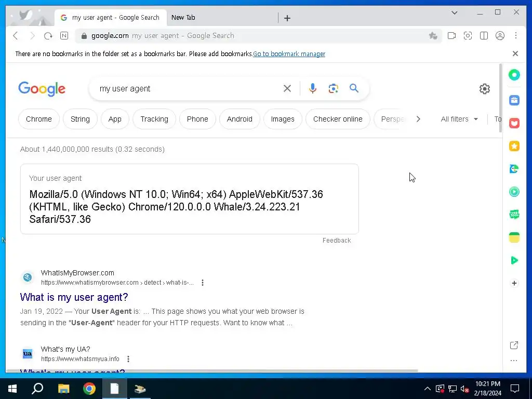Open the Whale browser main menu
The image size is (532, 399).
coord(516,36)
